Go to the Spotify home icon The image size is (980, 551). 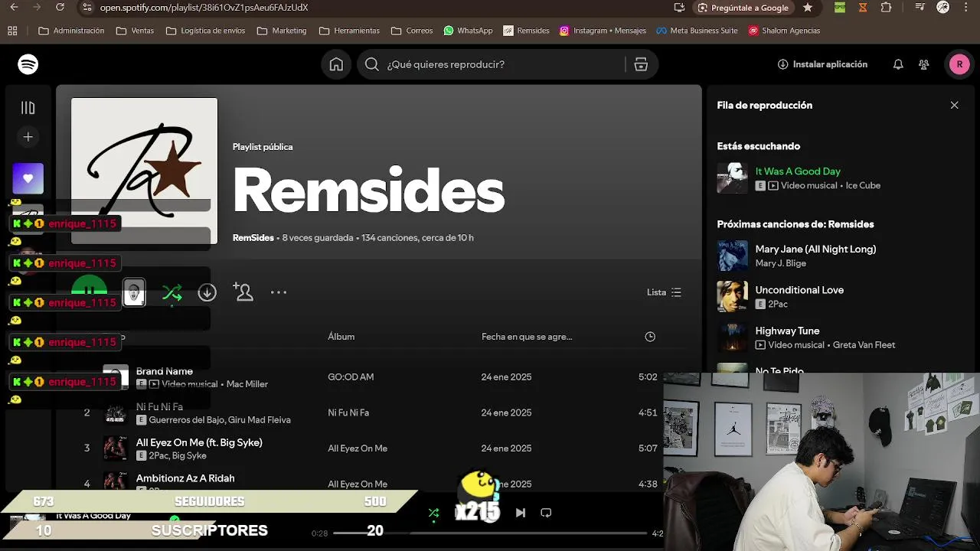[x=336, y=64]
